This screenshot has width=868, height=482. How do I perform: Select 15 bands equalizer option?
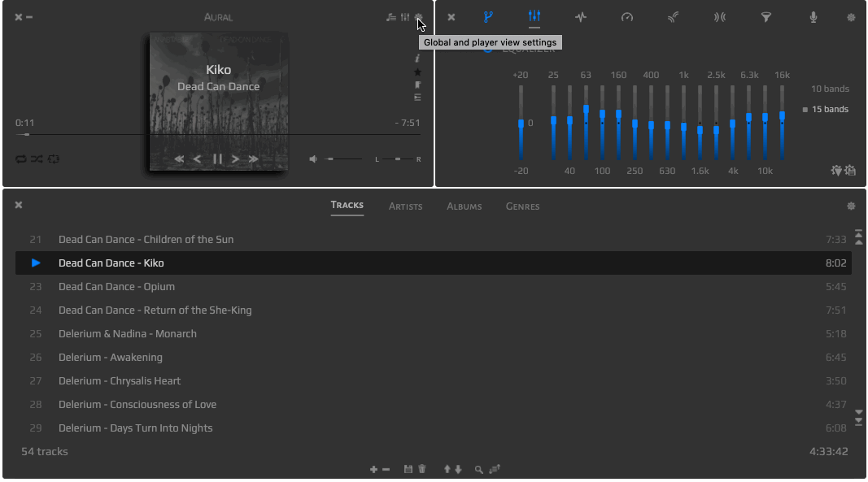pyautogui.click(x=826, y=109)
